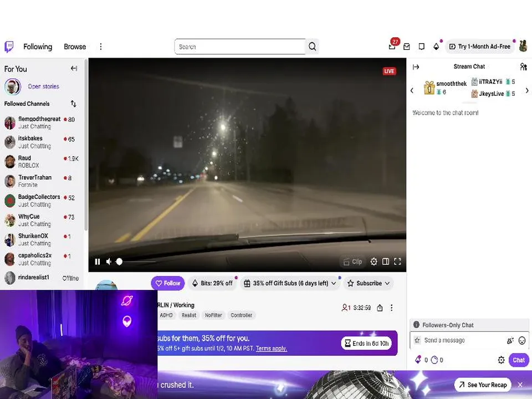Image resolution: width=532 pixels, height=399 pixels.
Task: Open channel points balance icon
Action: tap(434, 360)
